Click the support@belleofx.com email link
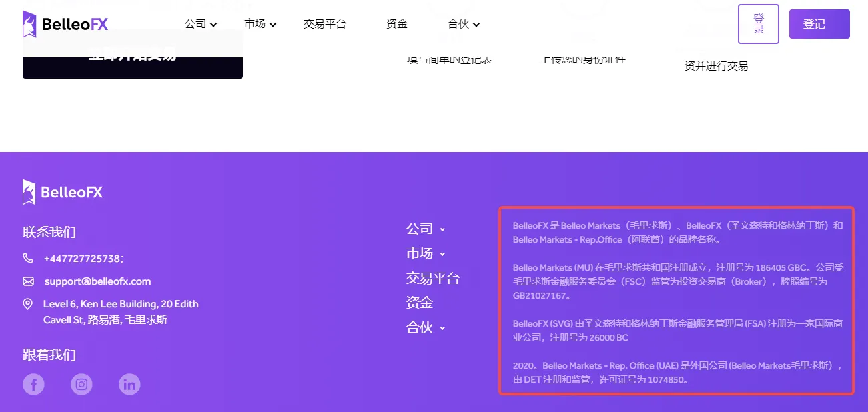 click(98, 281)
